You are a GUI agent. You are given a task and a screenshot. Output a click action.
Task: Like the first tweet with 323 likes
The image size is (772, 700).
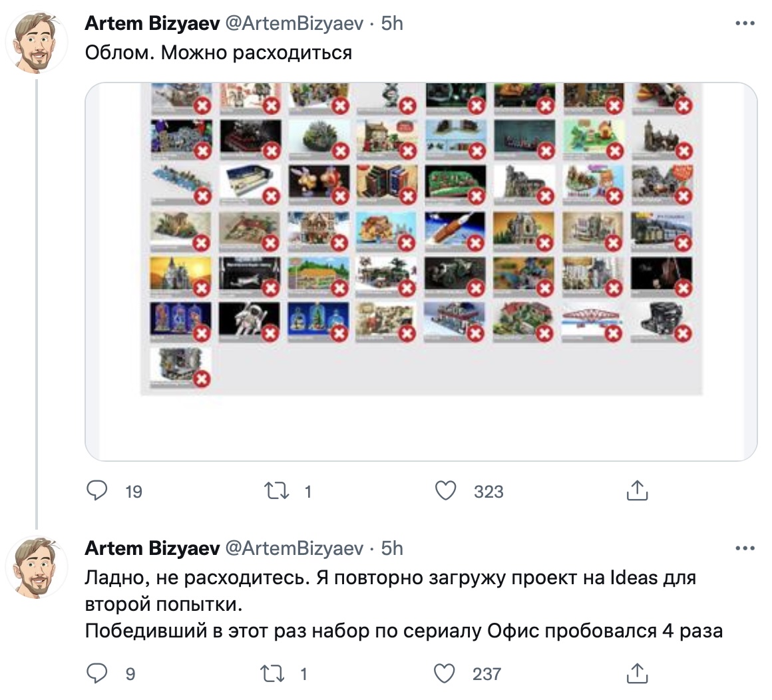[x=446, y=491]
